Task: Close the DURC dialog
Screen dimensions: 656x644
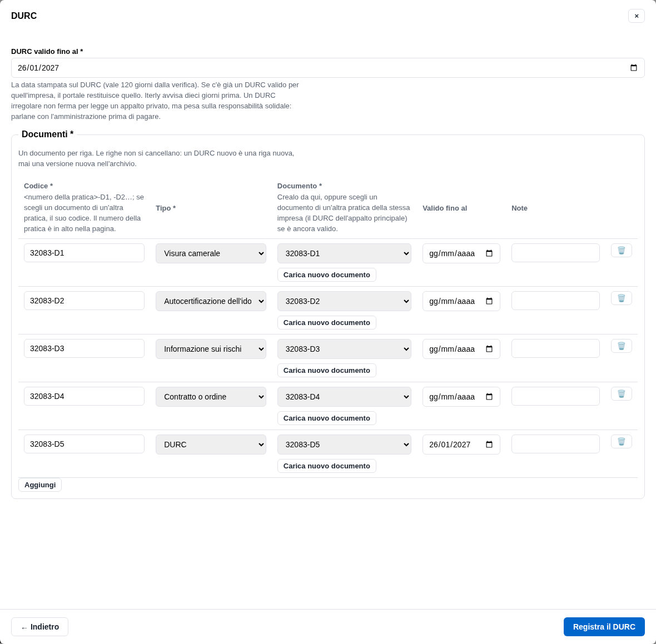Action: tap(637, 16)
